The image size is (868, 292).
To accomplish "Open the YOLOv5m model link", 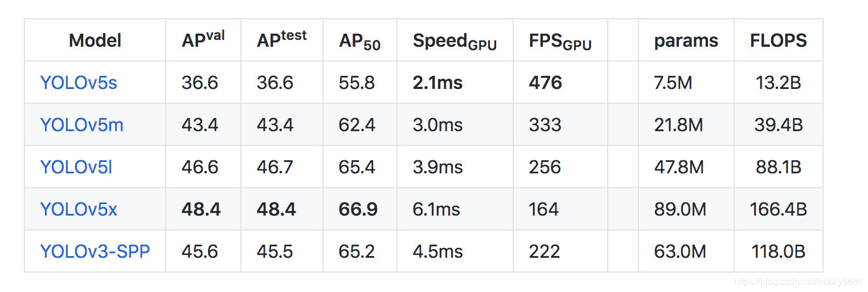I will pos(81,125).
